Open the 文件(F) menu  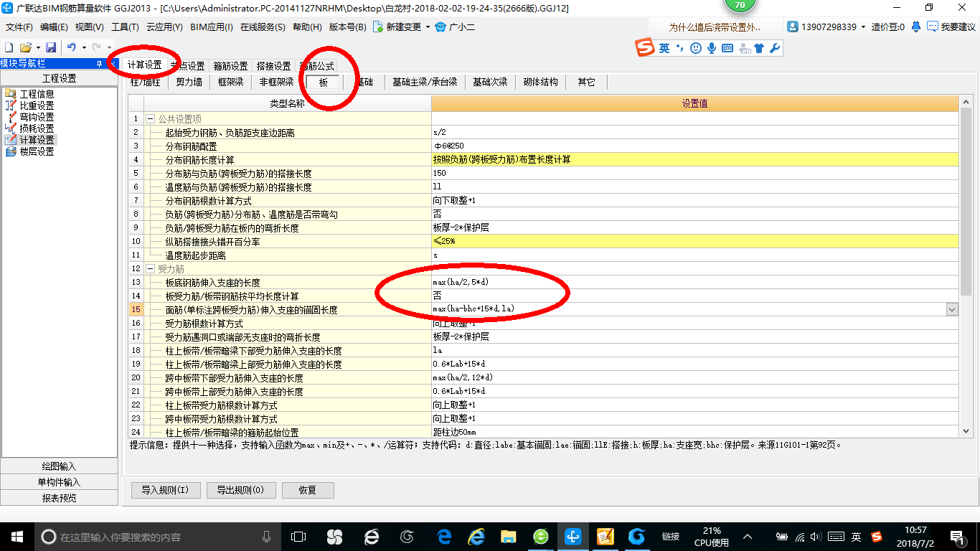pyautogui.click(x=19, y=27)
